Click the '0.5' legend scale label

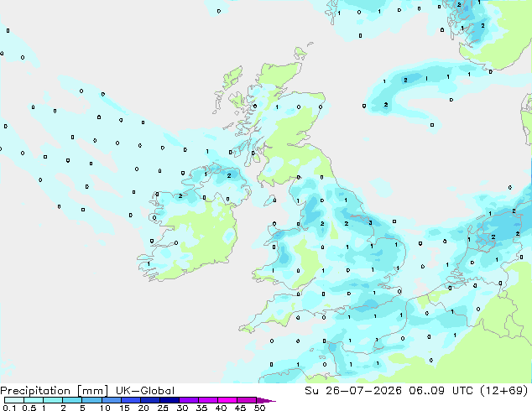point(29,408)
